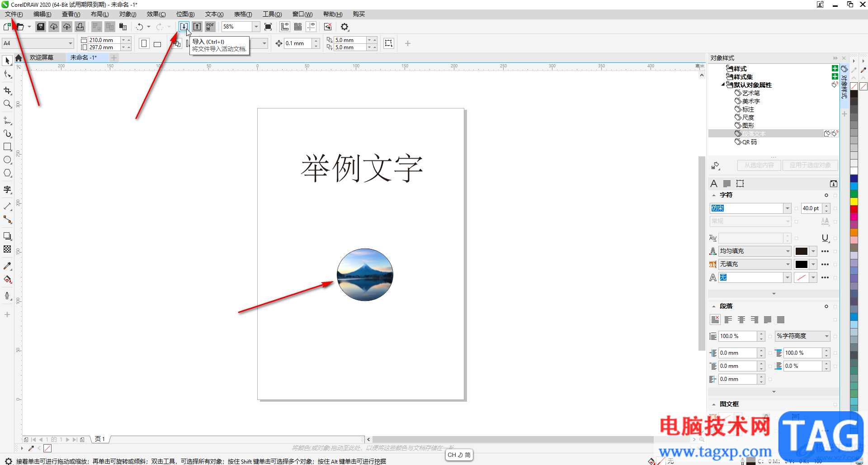Apply force justify alignment
Screen dimensions: 868x465
781,320
